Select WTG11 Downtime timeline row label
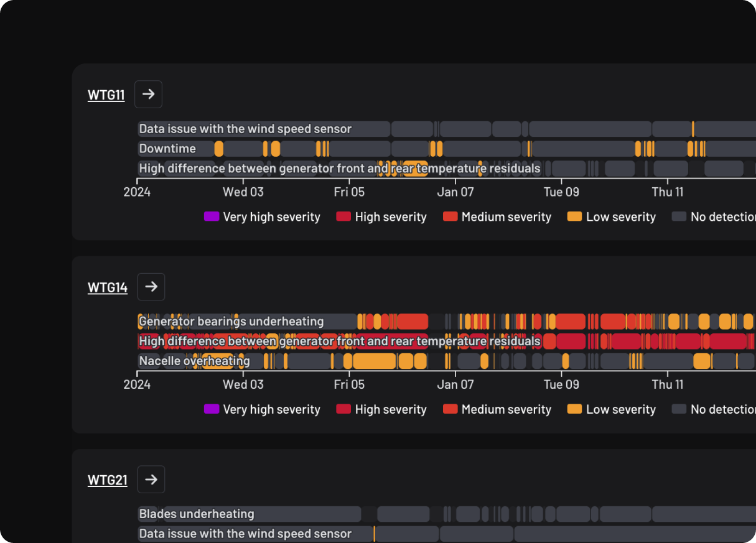 click(x=167, y=149)
